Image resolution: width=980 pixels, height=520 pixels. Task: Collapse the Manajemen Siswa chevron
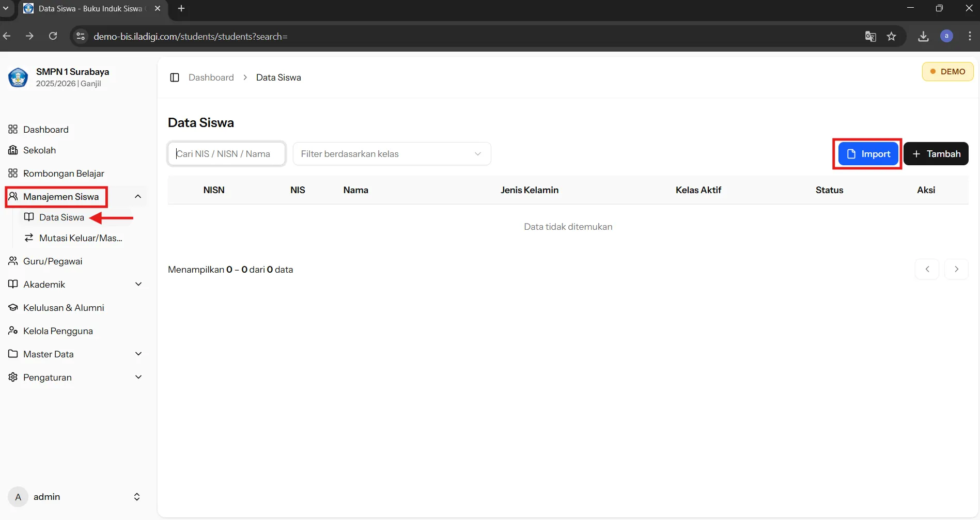pyautogui.click(x=138, y=196)
